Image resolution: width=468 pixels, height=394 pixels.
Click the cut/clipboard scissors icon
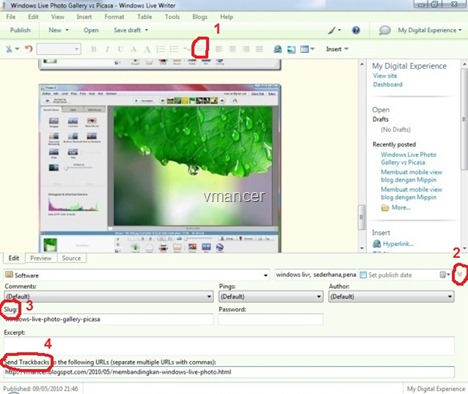9,49
